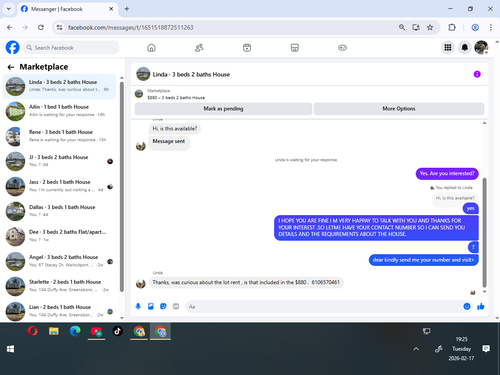The image size is (500, 375).
Task: Open Microsoft Edge from taskbar
Action: tap(75, 331)
